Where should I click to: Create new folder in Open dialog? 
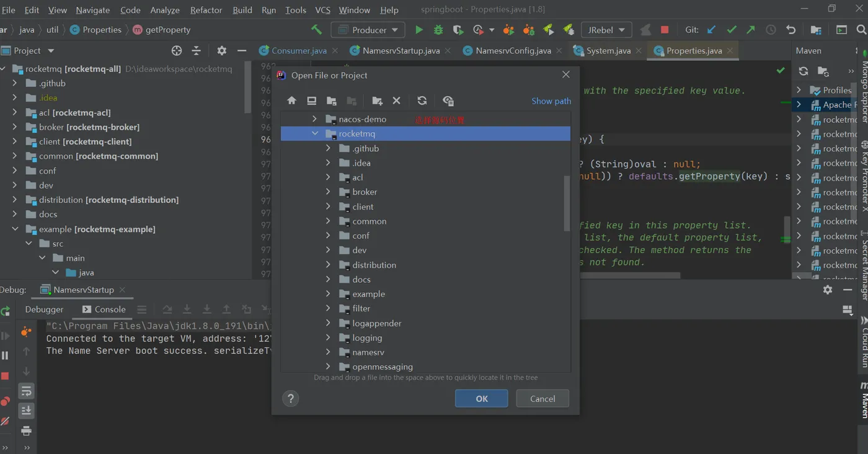(377, 100)
